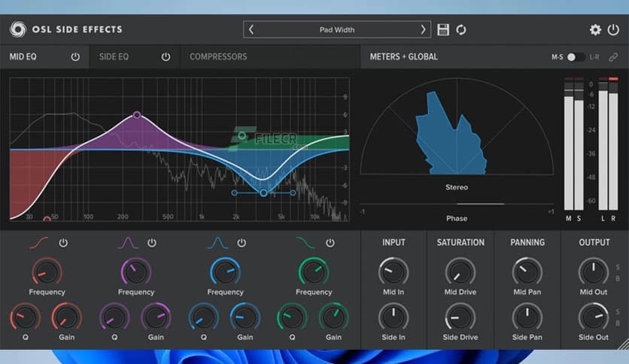Click the window resize grip in corner
The image size is (629, 364).
click(624, 344)
